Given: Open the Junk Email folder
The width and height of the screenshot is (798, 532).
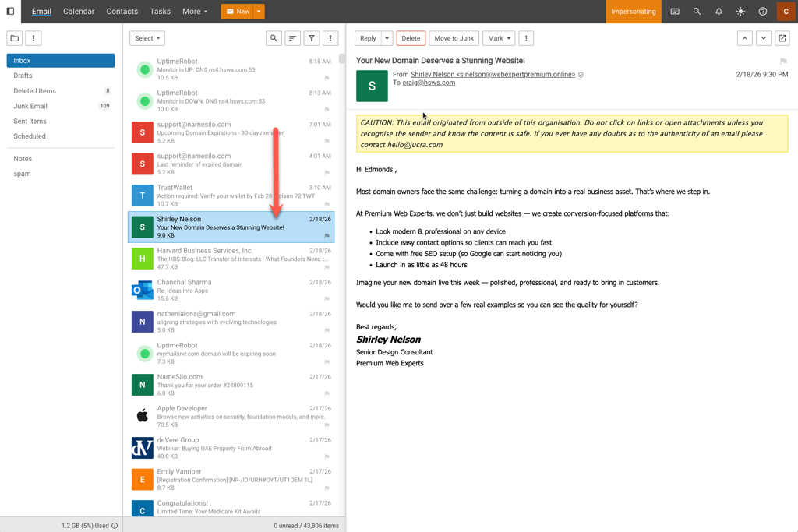Looking at the screenshot, I should 30,106.
